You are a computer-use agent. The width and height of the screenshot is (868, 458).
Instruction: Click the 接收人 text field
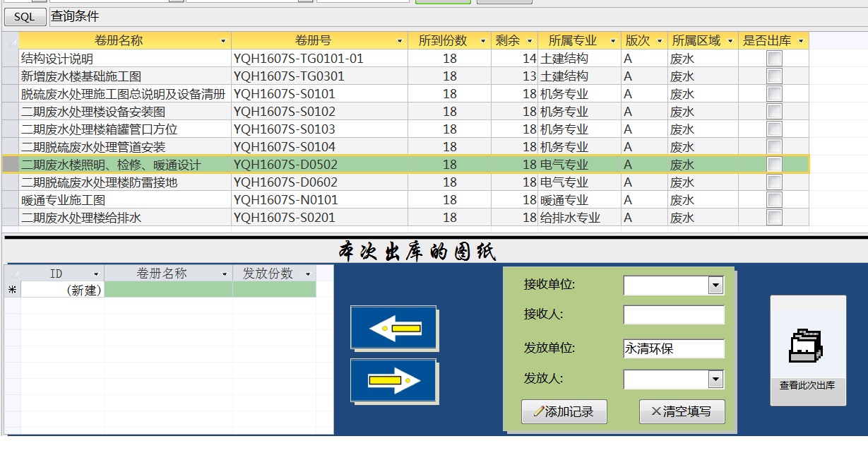[x=674, y=315]
